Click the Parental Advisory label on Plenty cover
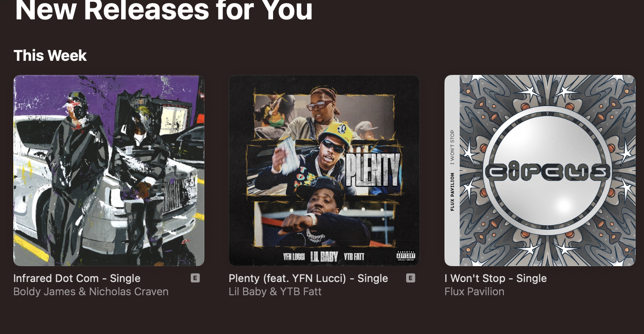The width and height of the screenshot is (644, 334). click(x=406, y=256)
